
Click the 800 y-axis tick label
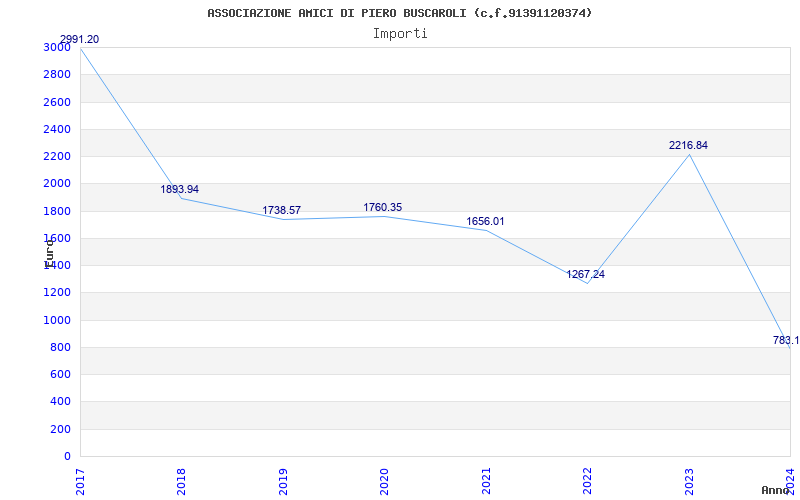(61, 347)
